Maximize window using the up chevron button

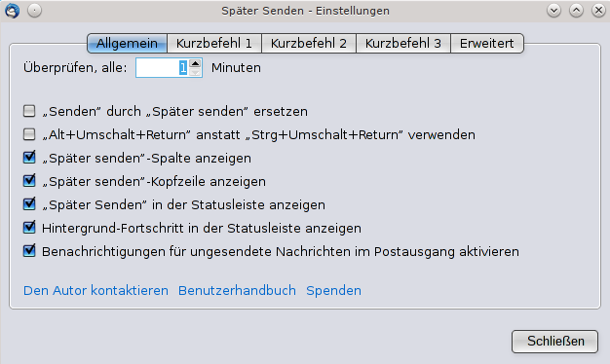pyautogui.click(x=576, y=11)
